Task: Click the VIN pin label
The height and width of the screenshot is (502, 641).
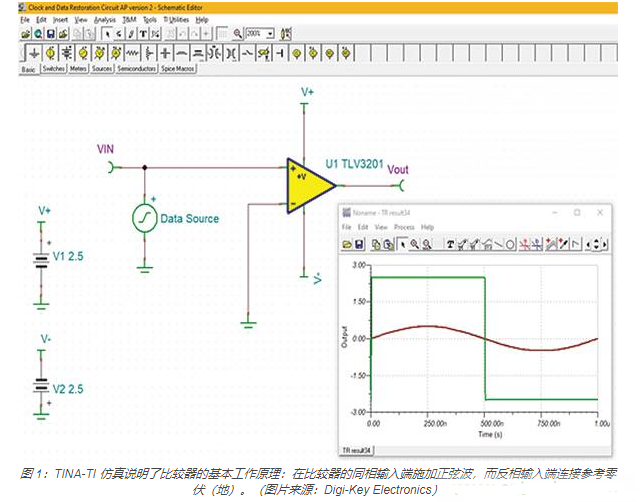Action: [105, 149]
